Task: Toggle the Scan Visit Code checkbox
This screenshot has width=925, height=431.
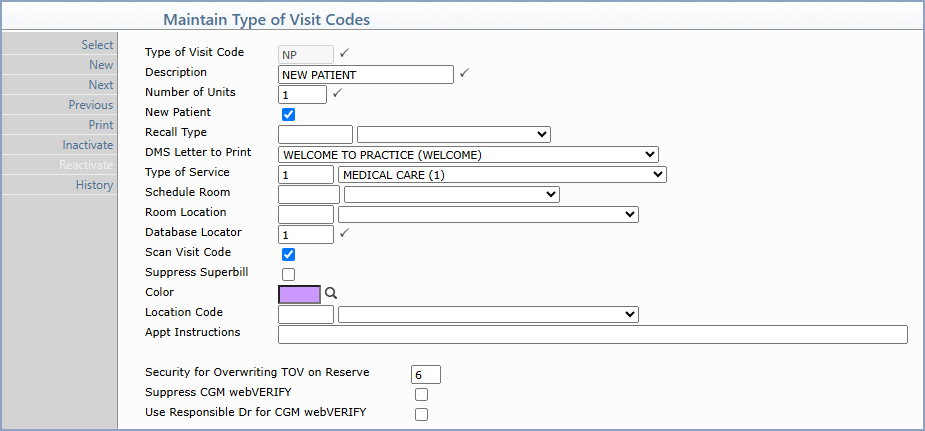Action: click(x=288, y=254)
